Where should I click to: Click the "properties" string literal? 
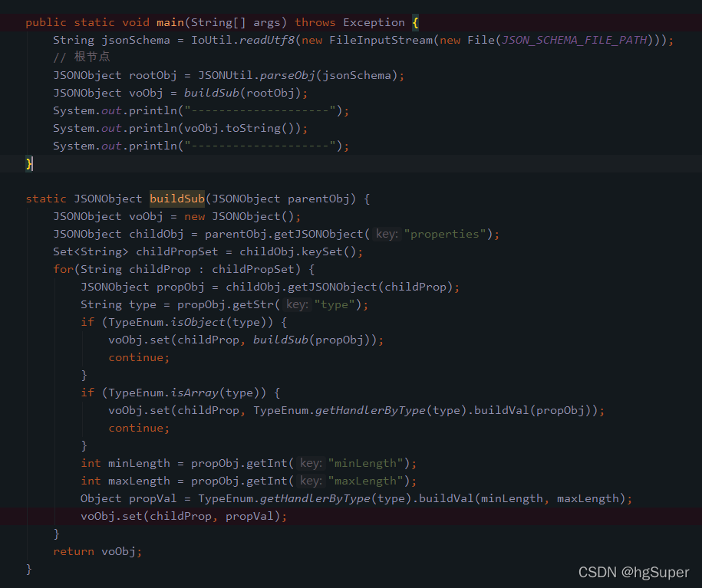[x=445, y=234]
